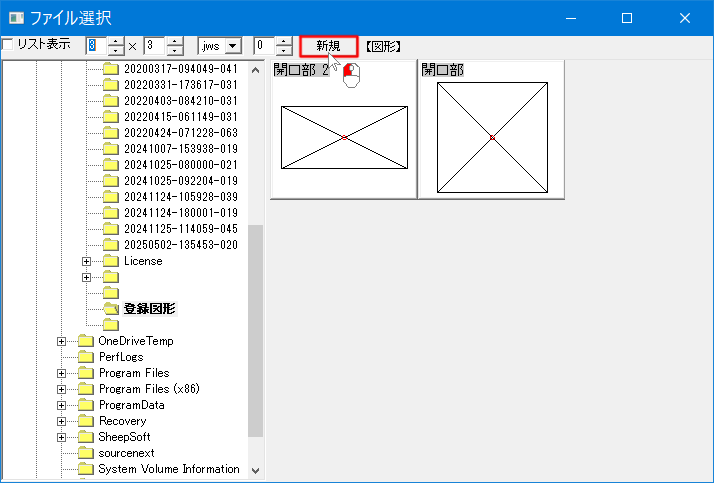Expand the ProgramData folder node

pyautogui.click(x=61, y=405)
